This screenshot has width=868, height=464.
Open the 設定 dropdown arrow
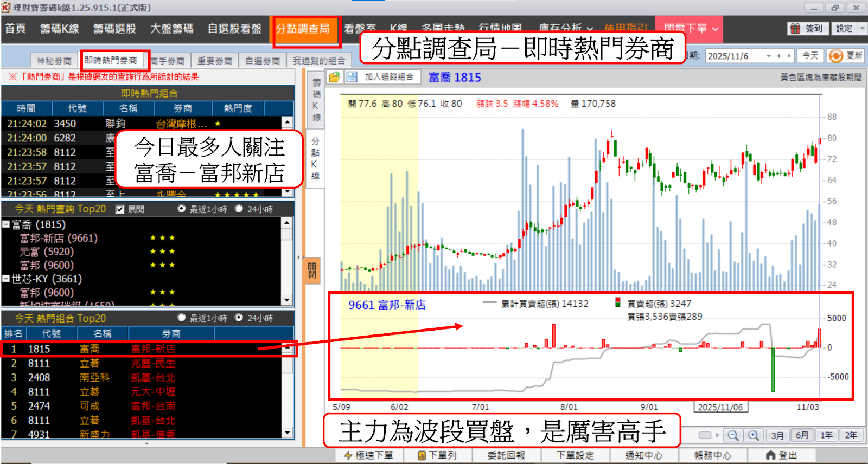click(862, 28)
